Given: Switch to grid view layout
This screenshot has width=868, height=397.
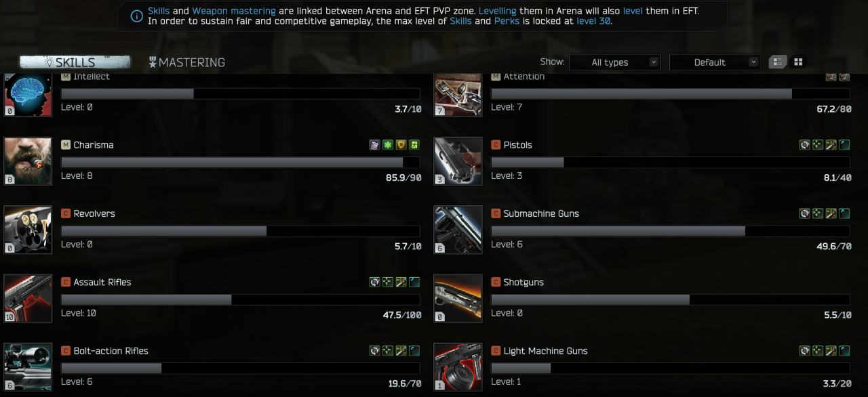Looking at the screenshot, I should tap(798, 62).
